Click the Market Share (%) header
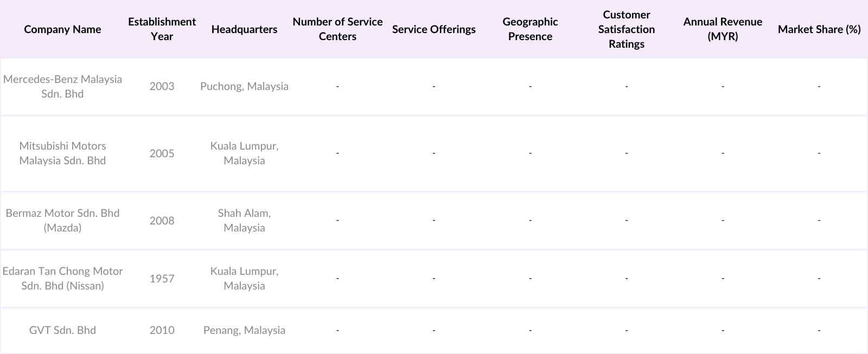This screenshot has width=868, height=354. click(819, 29)
